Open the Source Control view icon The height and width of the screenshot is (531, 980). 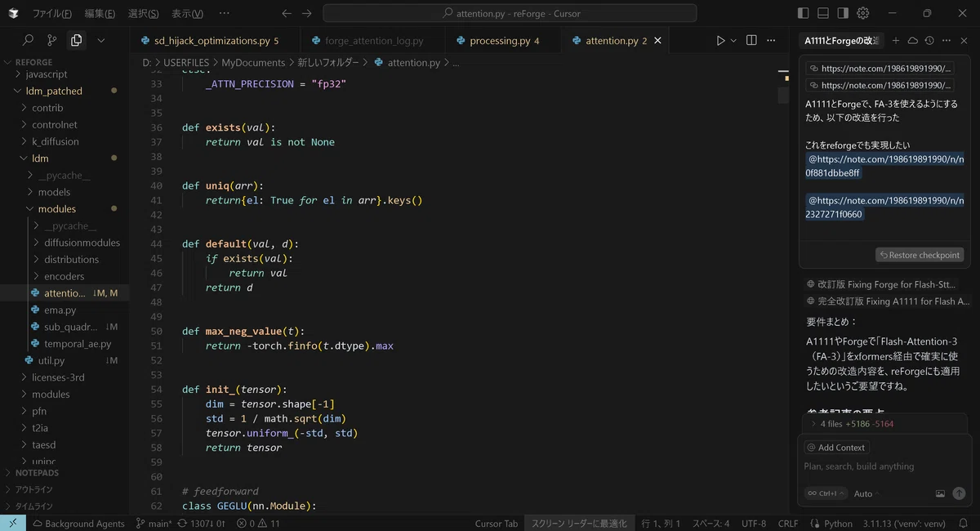point(52,40)
